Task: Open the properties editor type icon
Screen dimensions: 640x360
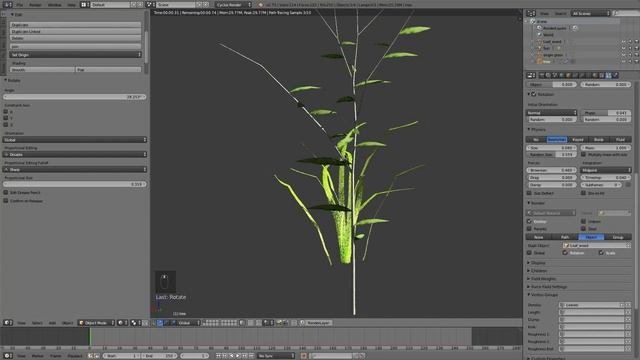Action: pos(531,75)
